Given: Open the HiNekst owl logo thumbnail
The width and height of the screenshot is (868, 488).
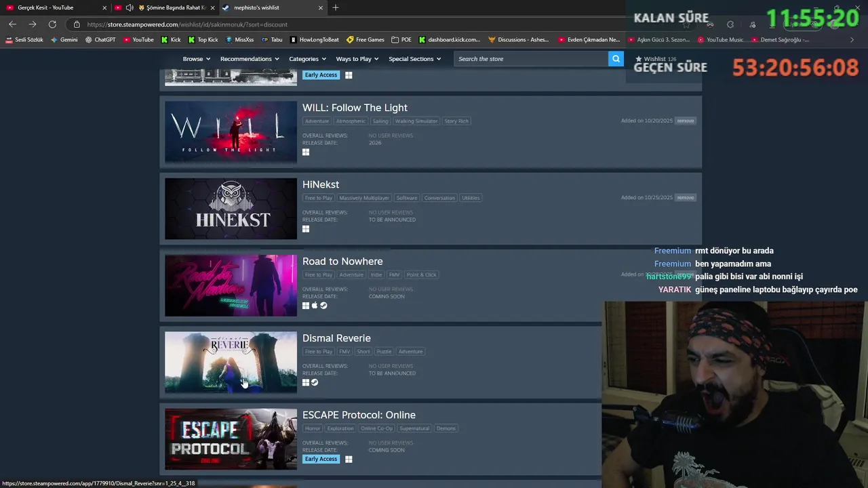Looking at the screenshot, I should [x=231, y=209].
